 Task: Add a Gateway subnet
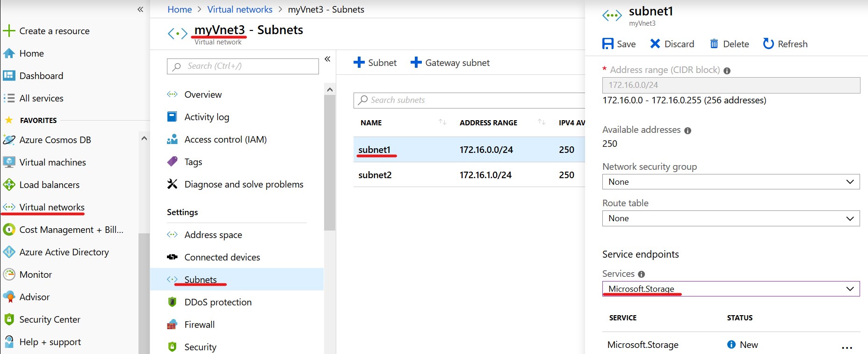coord(450,63)
